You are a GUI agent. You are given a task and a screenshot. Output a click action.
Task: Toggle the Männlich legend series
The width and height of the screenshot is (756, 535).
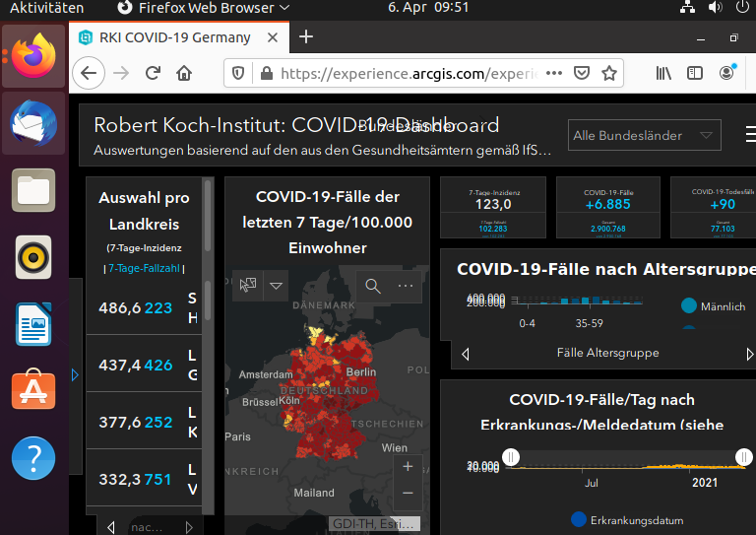tap(713, 306)
